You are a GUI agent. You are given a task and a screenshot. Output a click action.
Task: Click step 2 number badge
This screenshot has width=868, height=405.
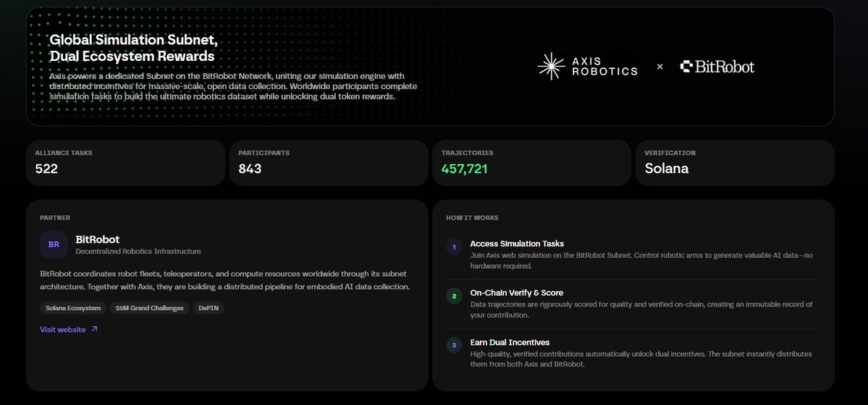[454, 296]
